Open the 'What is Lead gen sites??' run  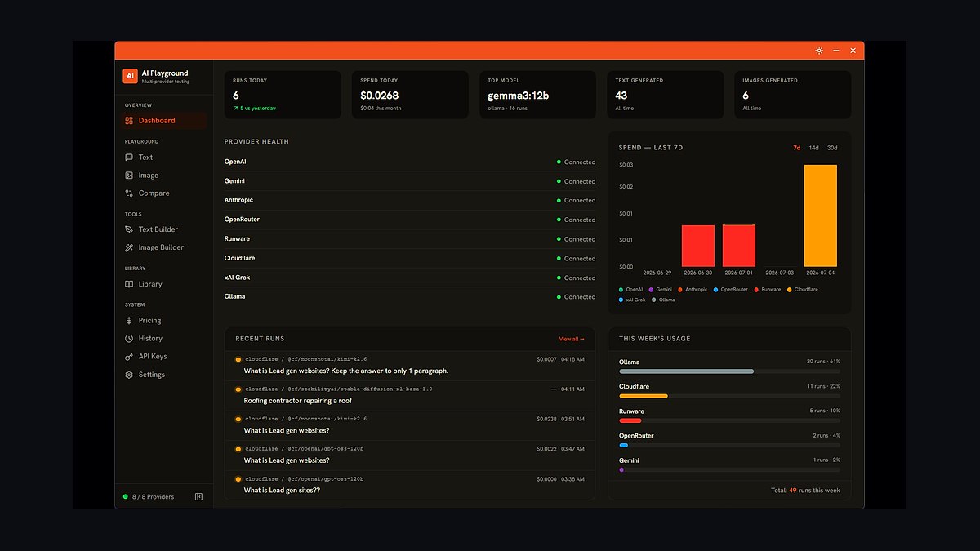pos(410,485)
